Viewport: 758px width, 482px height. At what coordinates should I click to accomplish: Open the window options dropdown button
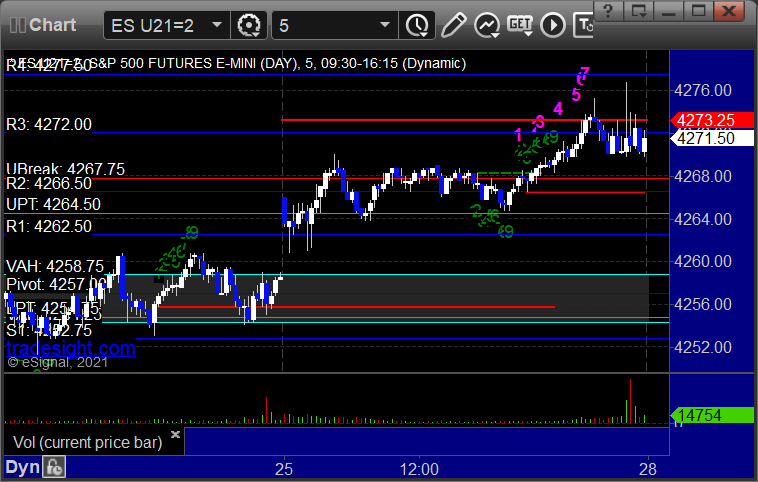pyautogui.click(x=638, y=11)
